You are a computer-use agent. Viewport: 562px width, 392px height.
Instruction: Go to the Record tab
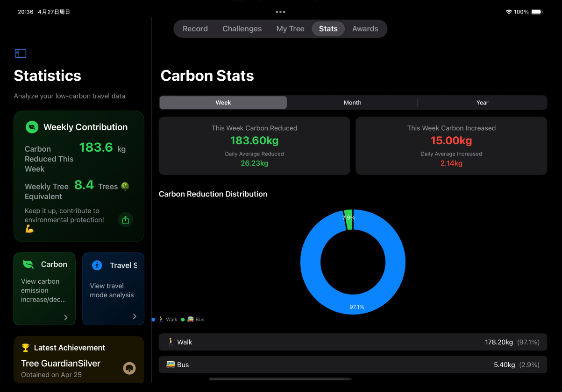tap(195, 29)
